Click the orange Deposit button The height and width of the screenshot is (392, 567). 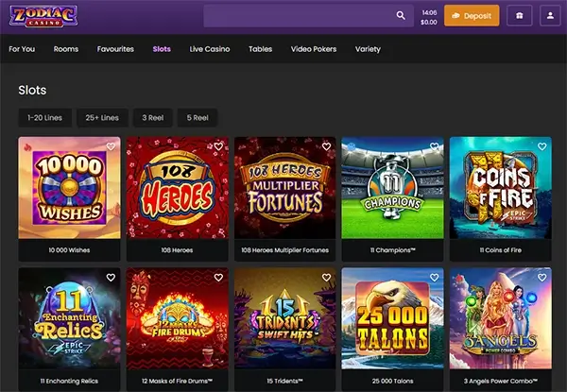point(472,15)
